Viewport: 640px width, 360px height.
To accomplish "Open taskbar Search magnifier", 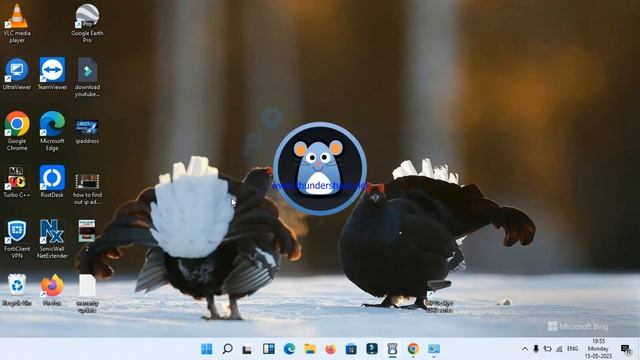I will coord(227,349).
